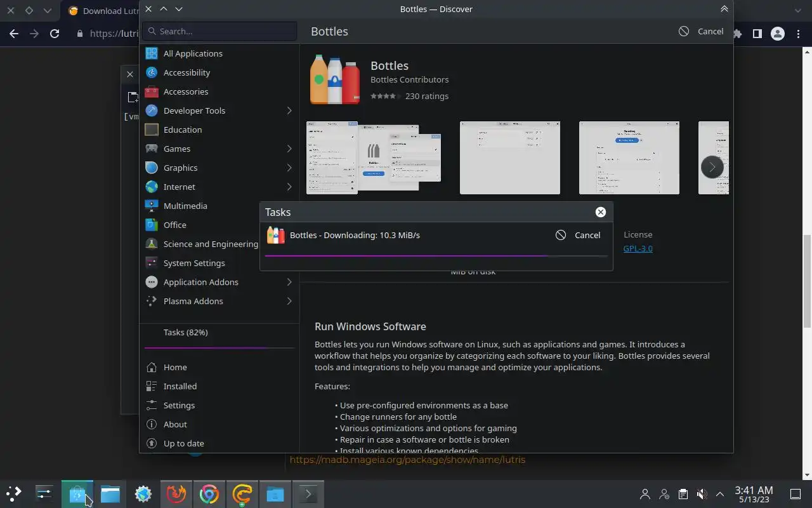The height and width of the screenshot is (508, 812).
Task: Focus the Discover search field
Action: [219, 31]
